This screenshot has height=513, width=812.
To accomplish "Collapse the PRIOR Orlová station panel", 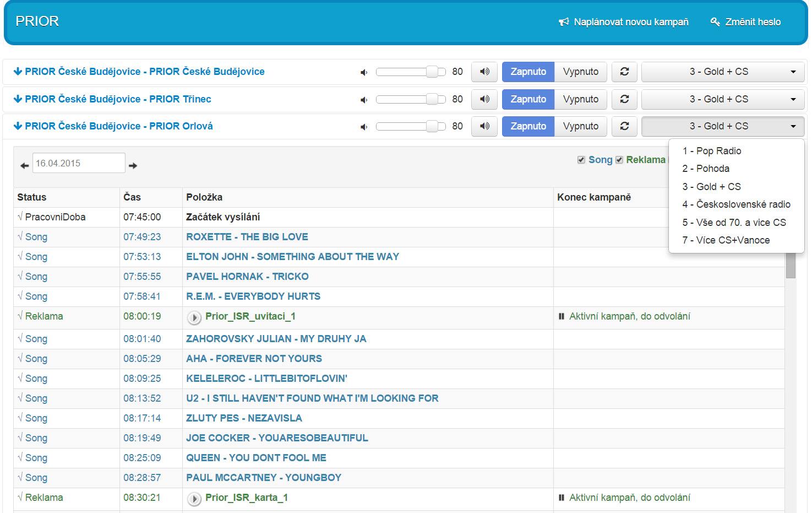I will pos(113,126).
